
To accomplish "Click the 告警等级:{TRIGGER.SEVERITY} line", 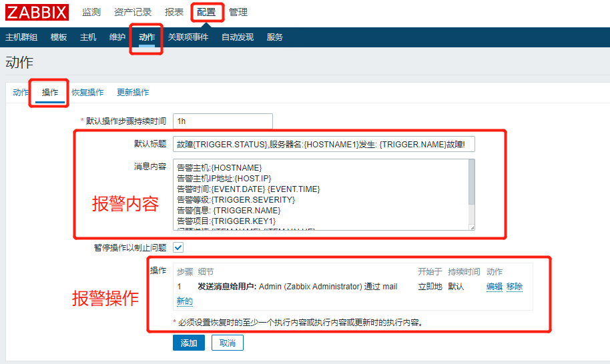I will (236, 200).
